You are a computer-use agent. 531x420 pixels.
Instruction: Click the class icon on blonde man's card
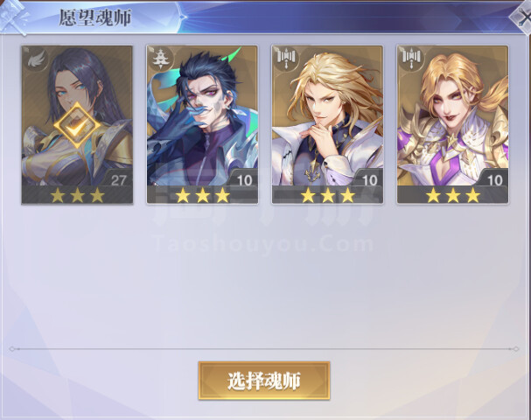(285, 59)
